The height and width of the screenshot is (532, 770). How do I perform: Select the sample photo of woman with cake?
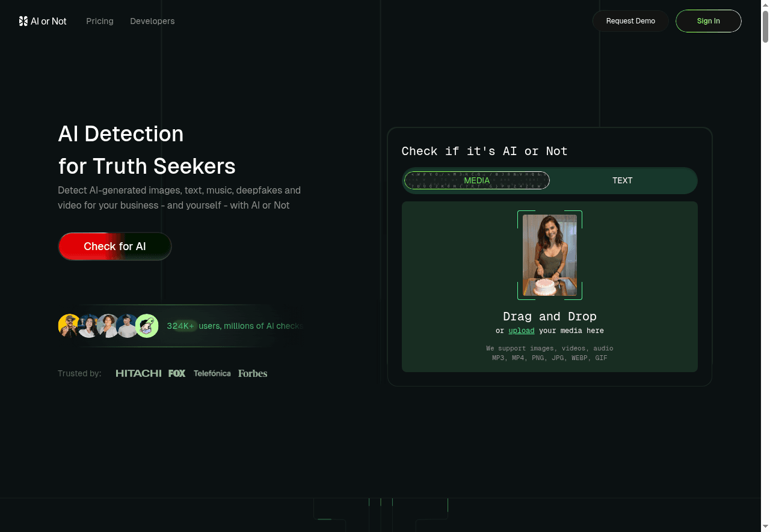click(x=549, y=255)
